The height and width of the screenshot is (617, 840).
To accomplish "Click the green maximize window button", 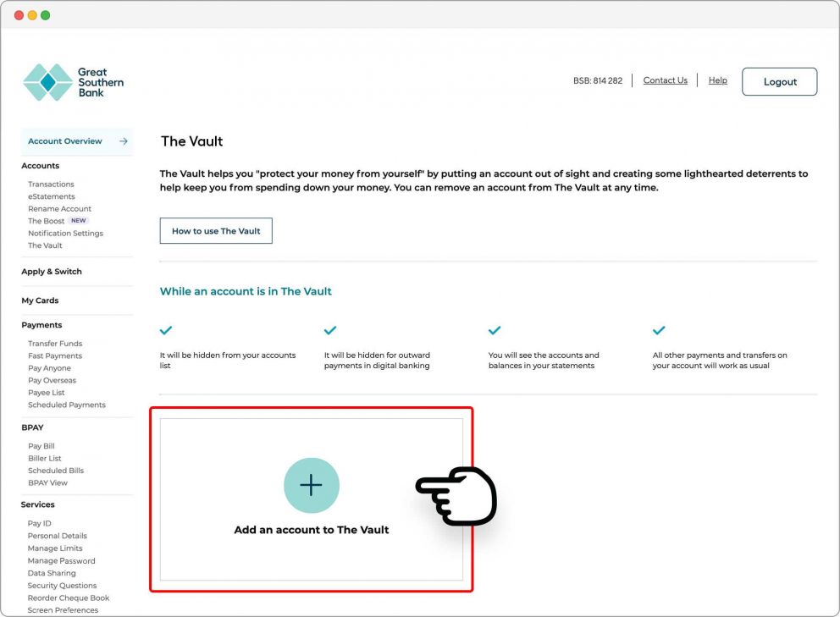I will click(46, 15).
